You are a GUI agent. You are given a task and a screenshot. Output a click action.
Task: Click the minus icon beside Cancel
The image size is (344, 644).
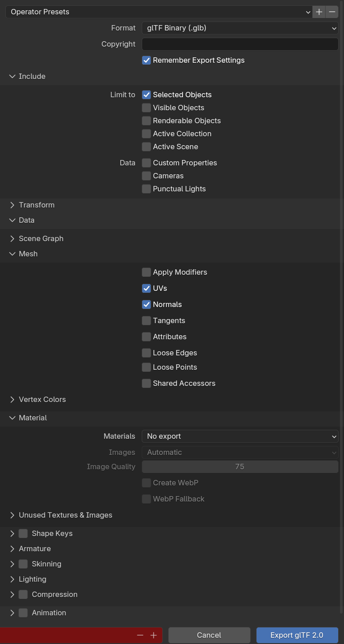[140, 635]
